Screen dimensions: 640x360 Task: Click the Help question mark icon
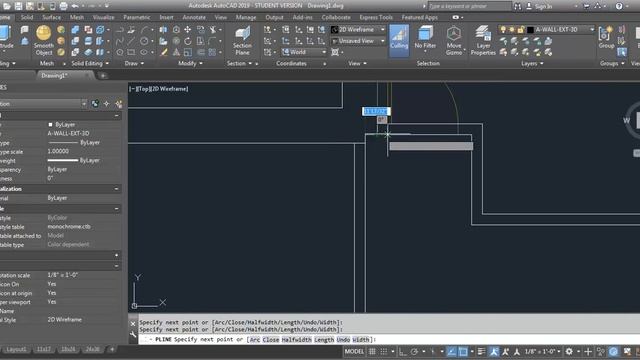pos(619,6)
